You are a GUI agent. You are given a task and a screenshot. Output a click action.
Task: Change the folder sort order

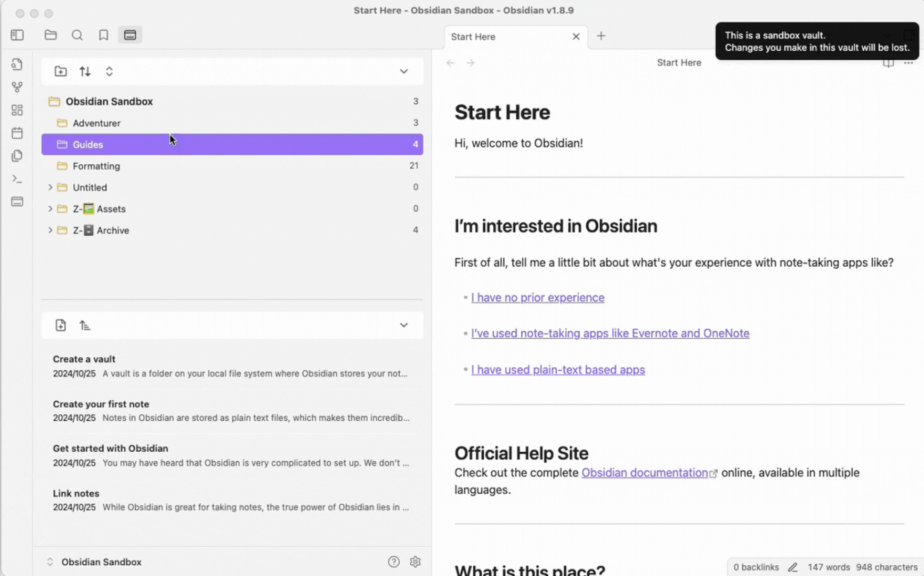tap(85, 71)
